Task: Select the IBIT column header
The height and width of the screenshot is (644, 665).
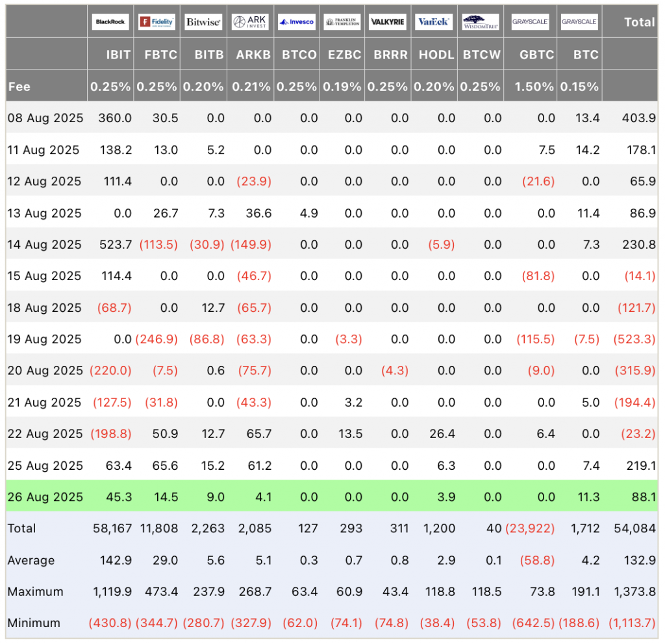Action: click(x=118, y=55)
